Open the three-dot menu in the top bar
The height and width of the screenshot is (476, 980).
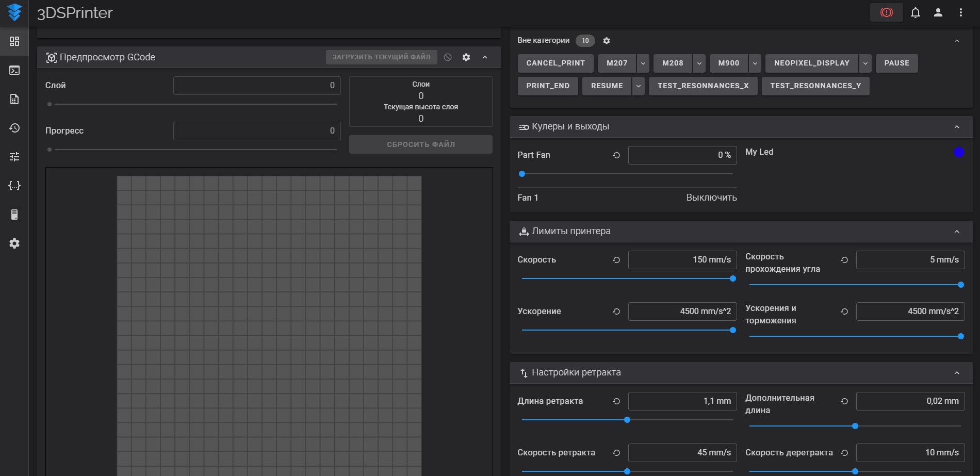click(960, 13)
